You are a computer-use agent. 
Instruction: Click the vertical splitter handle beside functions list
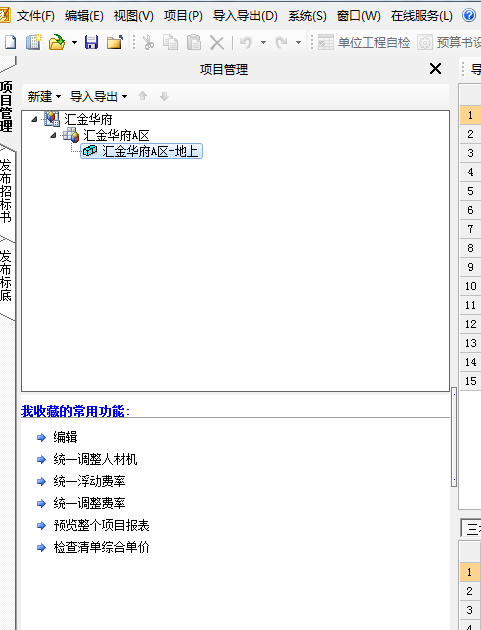click(454, 437)
